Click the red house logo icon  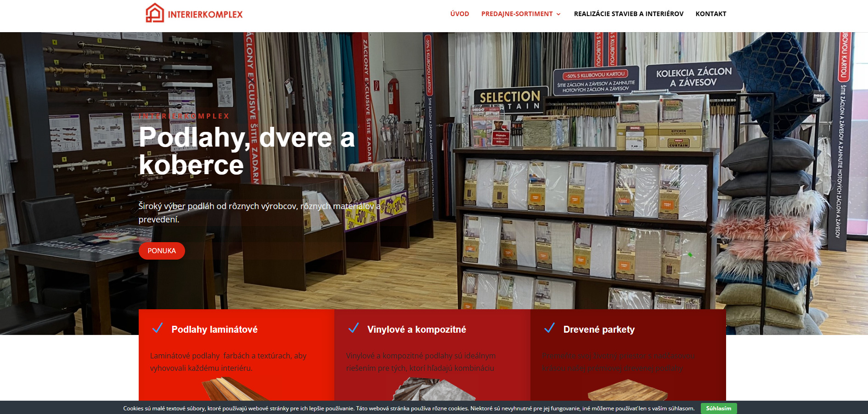[155, 13]
